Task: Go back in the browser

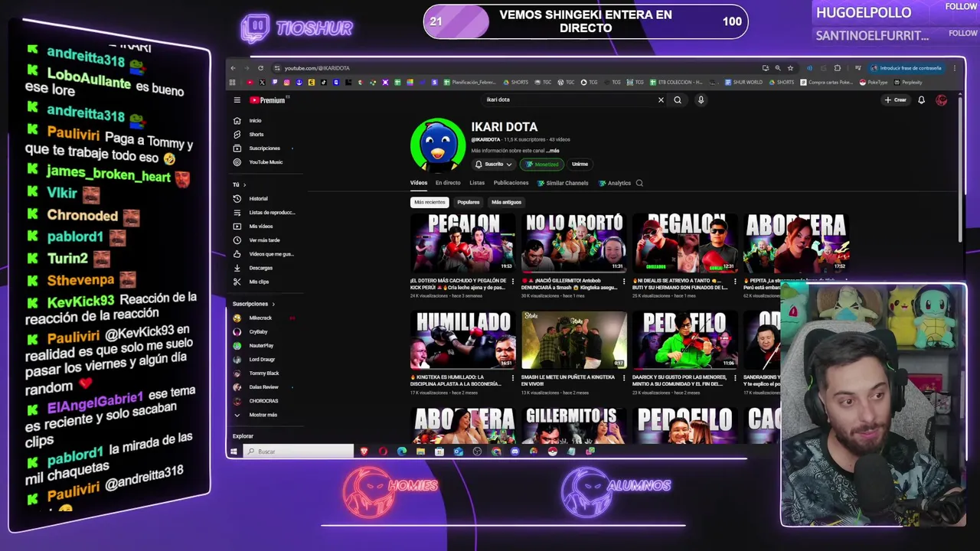Action: (233, 68)
